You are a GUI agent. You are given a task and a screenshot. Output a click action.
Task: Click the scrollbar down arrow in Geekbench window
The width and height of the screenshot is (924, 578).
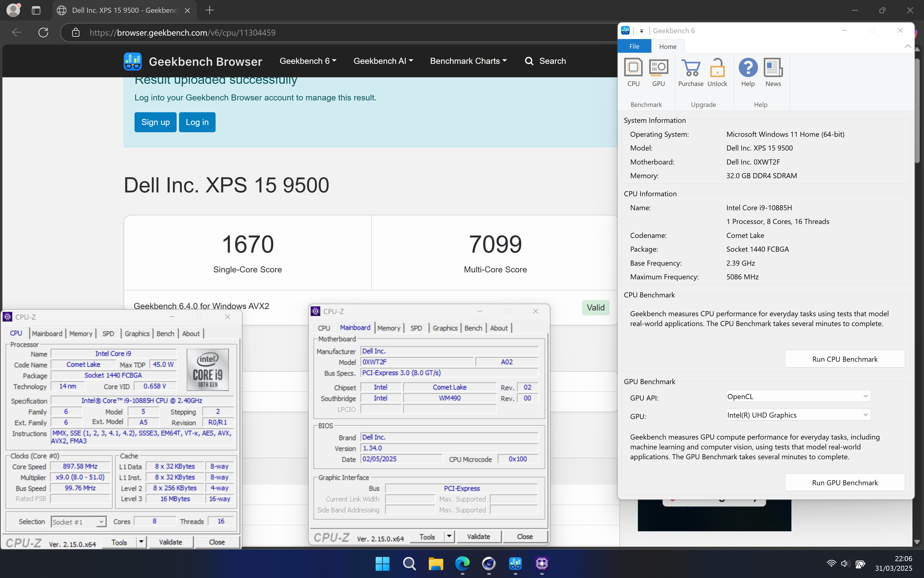pyautogui.click(x=917, y=542)
